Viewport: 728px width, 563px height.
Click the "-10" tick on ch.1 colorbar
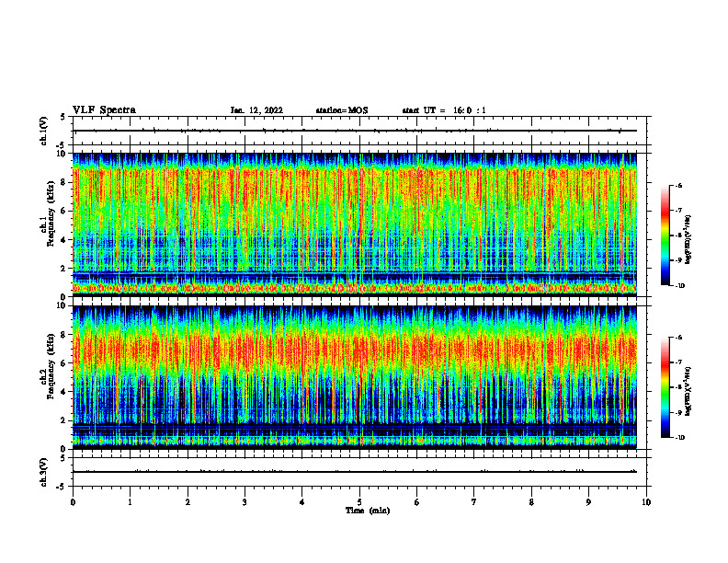pyautogui.click(x=679, y=286)
